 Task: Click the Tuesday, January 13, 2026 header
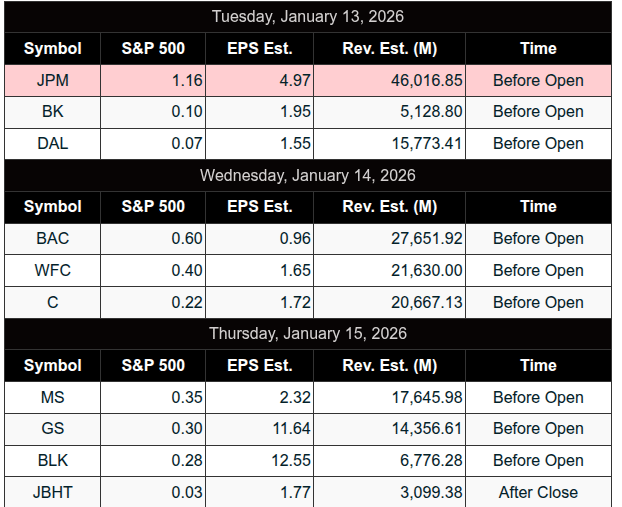(308, 17)
